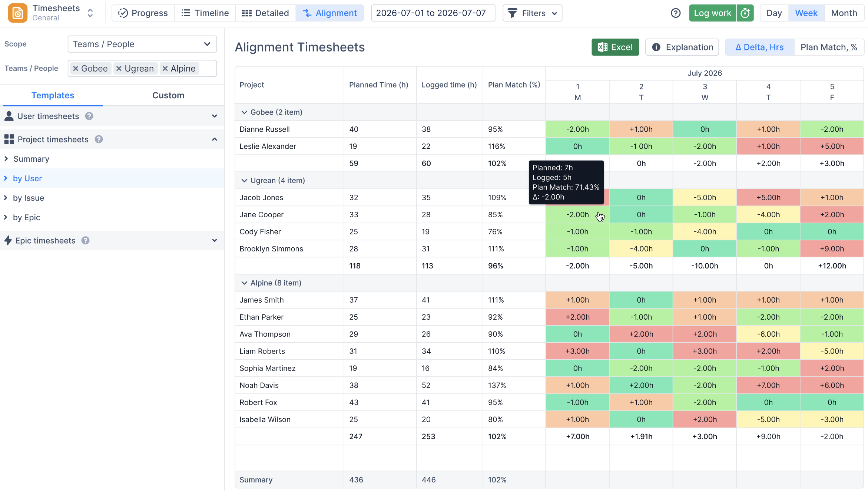
Task: Collapse the Ugrean group row
Action: (x=244, y=180)
